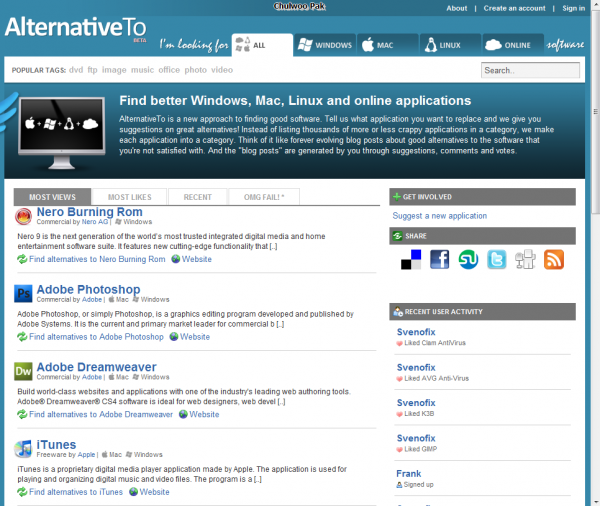The height and width of the screenshot is (506, 600).
Task: Select the ONLINE platform tab
Action: pyautogui.click(x=513, y=45)
